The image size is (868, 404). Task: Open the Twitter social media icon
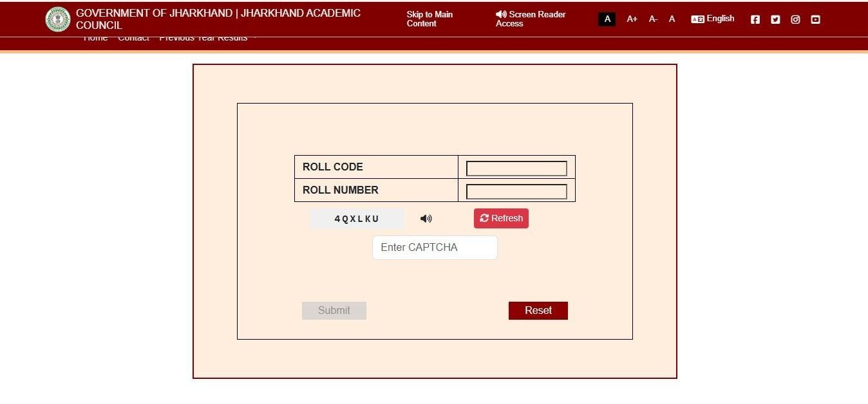point(775,19)
